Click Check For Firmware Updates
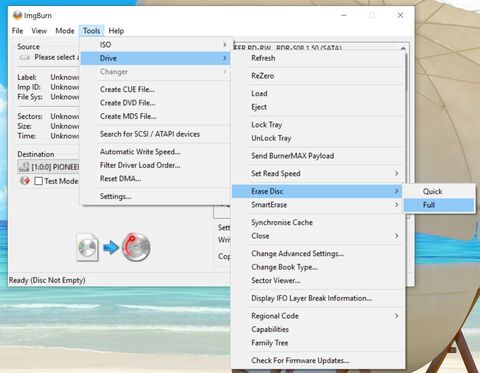This screenshot has width=480, height=373. pyautogui.click(x=318, y=360)
